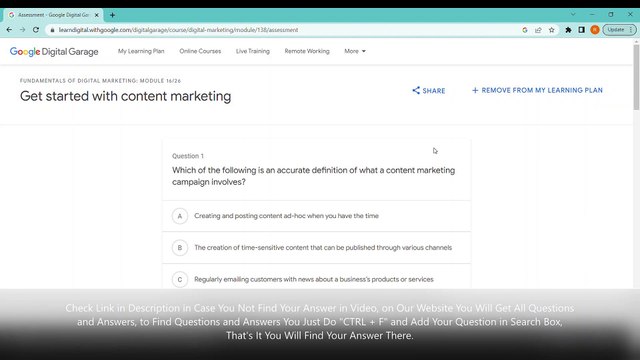640x360 pixels.
Task: Reload the page with refresh icon
Action: (x=36, y=30)
